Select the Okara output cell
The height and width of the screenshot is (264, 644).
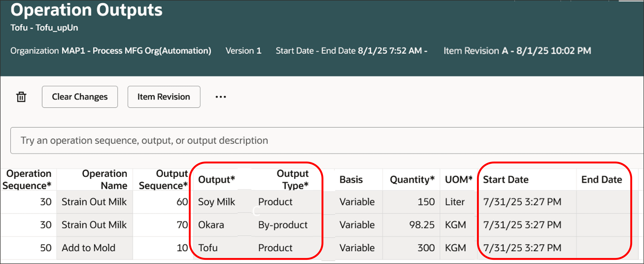pos(211,225)
